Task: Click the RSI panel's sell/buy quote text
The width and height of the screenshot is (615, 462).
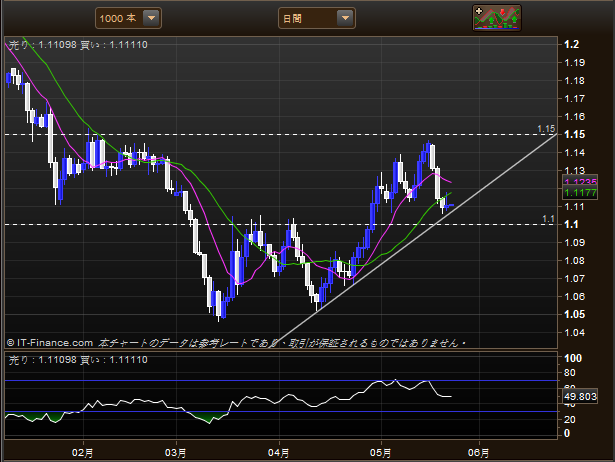Action: coord(78,360)
